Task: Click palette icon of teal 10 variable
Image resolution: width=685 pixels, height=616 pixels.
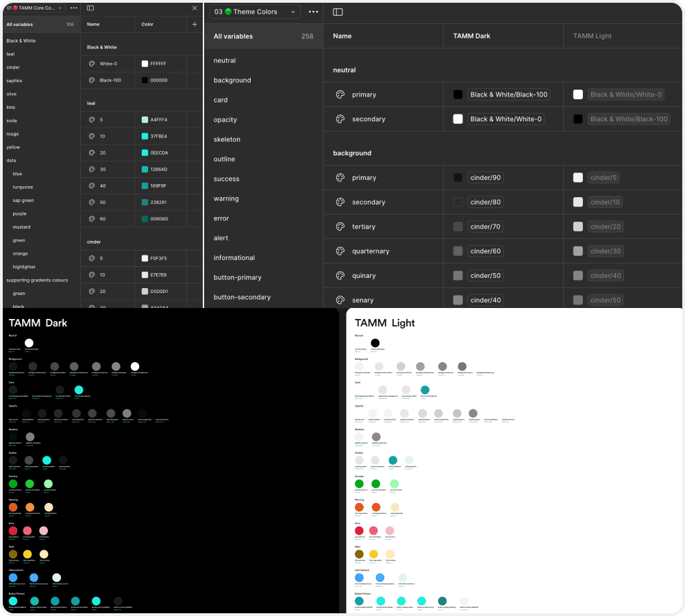Action: [x=92, y=136]
